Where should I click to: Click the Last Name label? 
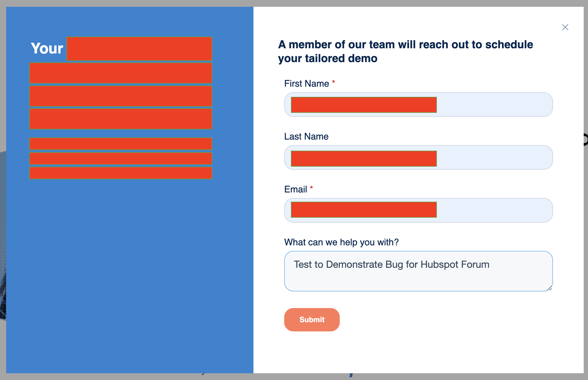click(306, 136)
